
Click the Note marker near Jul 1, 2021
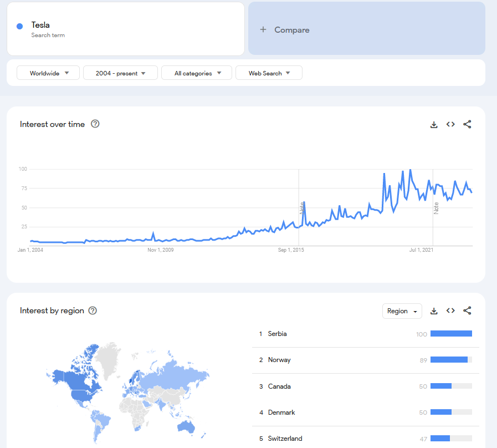(x=436, y=208)
